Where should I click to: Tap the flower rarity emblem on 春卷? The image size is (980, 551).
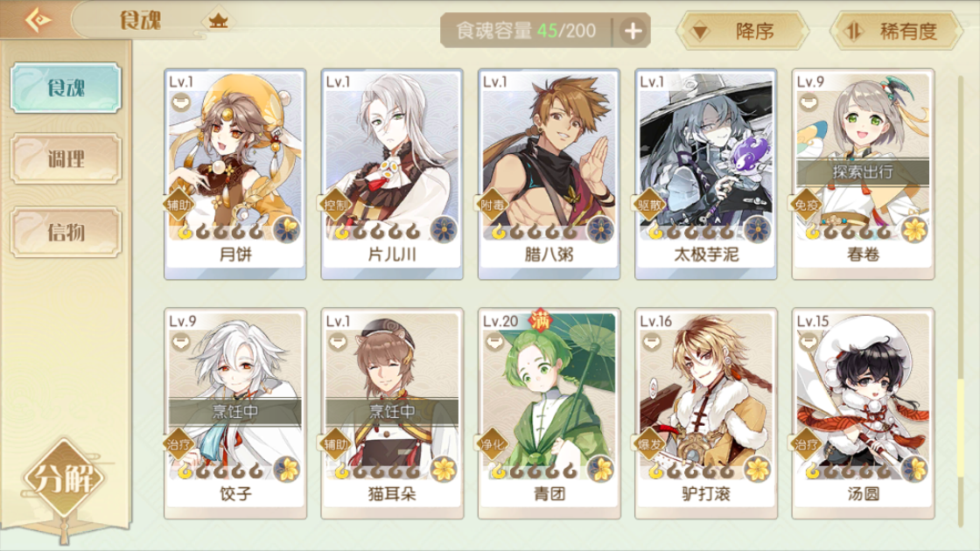click(x=914, y=230)
